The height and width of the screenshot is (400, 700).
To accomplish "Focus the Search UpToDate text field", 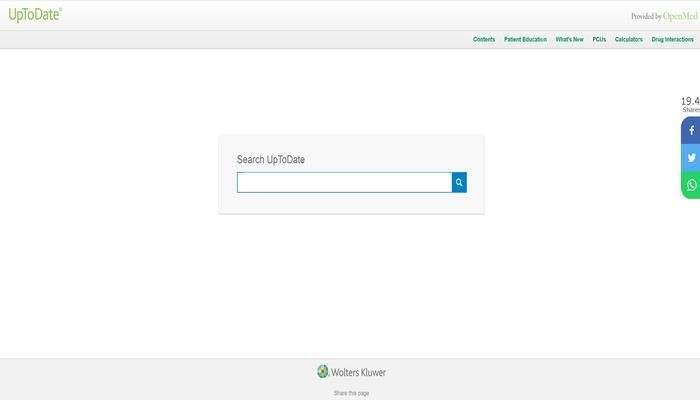I will coord(344,182).
